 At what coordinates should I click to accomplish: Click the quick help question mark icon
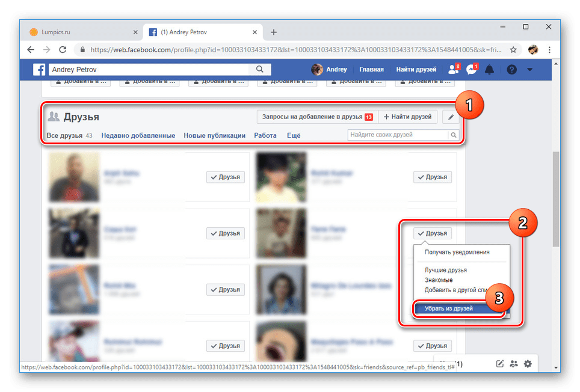click(511, 69)
